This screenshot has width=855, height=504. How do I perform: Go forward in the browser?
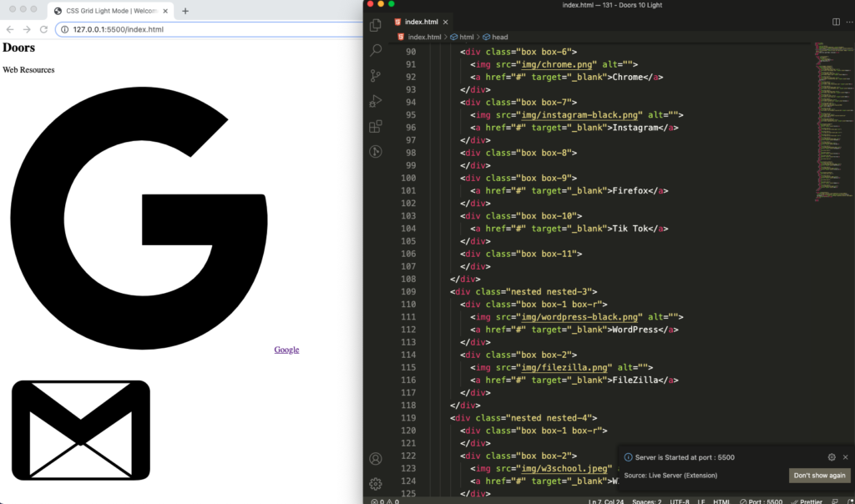click(27, 29)
